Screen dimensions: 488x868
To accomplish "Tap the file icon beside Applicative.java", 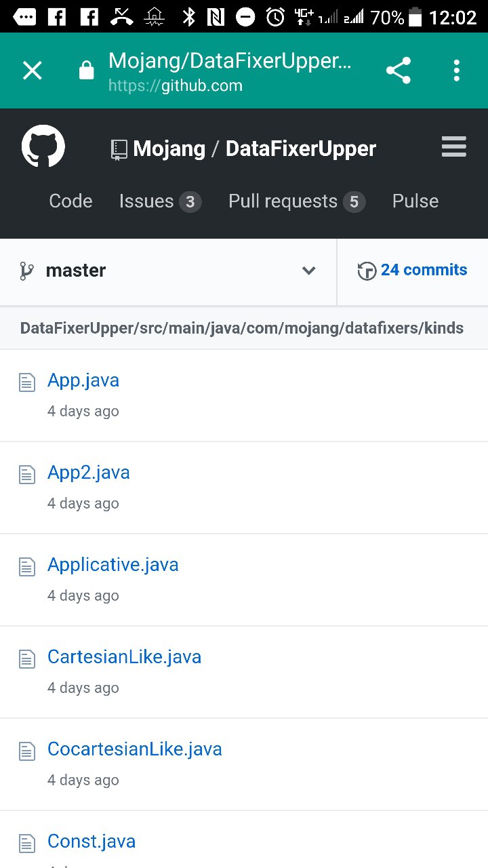I will (x=26, y=567).
